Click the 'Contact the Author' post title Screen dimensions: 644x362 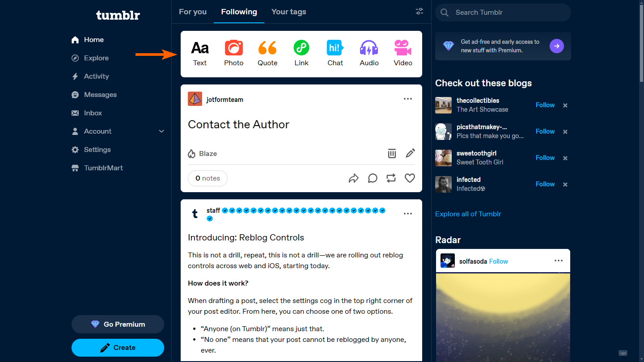[x=239, y=125]
